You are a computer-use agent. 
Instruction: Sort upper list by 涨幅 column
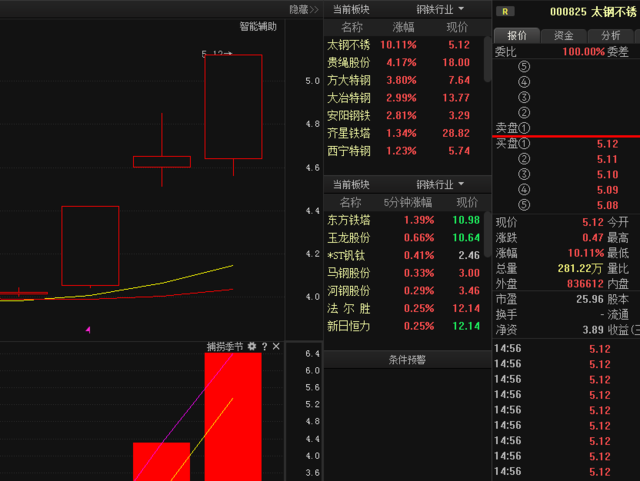pos(403,27)
